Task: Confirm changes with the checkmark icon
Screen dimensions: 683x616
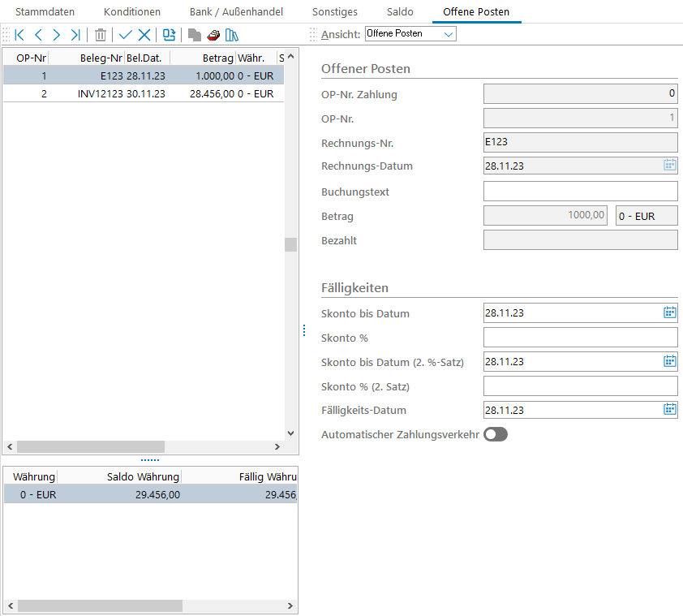Action: coord(125,35)
